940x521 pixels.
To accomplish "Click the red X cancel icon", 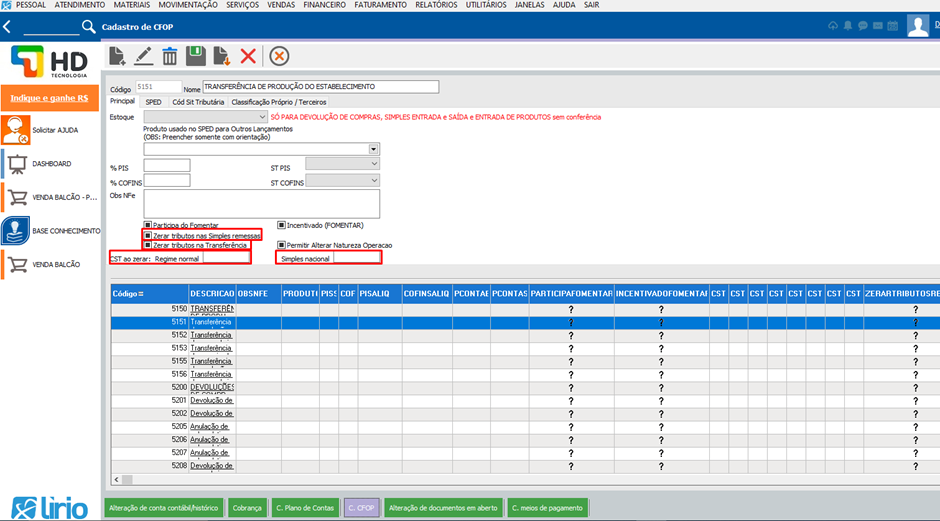I will (248, 57).
